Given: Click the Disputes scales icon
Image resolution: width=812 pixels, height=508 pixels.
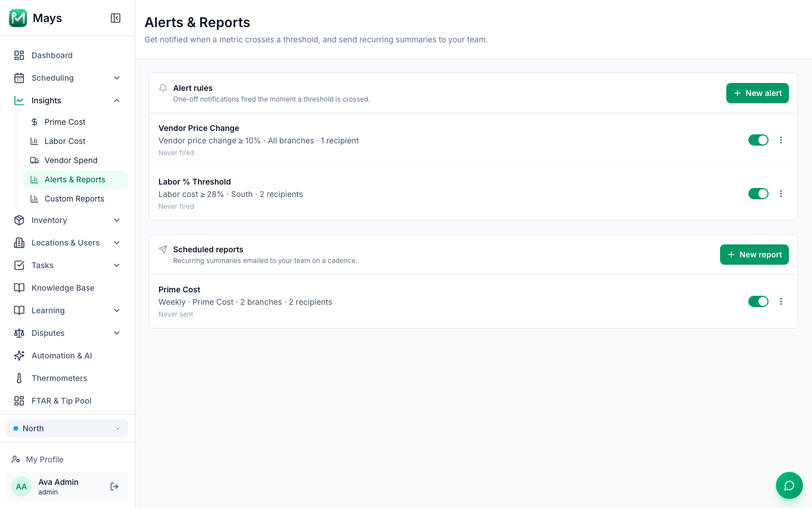Looking at the screenshot, I should pyautogui.click(x=19, y=333).
